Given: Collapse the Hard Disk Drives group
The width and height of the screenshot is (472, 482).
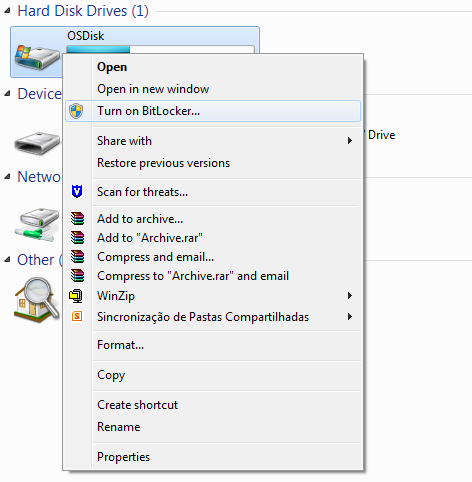Looking at the screenshot, I should coord(7,11).
